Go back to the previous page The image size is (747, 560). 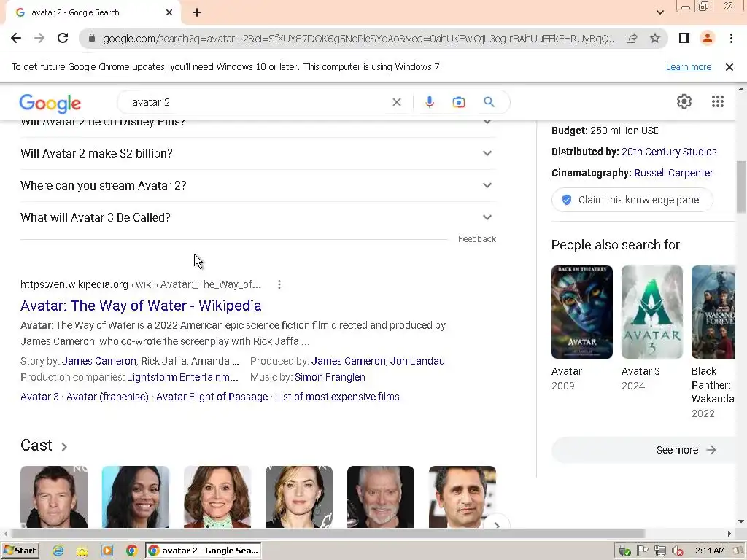tap(16, 38)
